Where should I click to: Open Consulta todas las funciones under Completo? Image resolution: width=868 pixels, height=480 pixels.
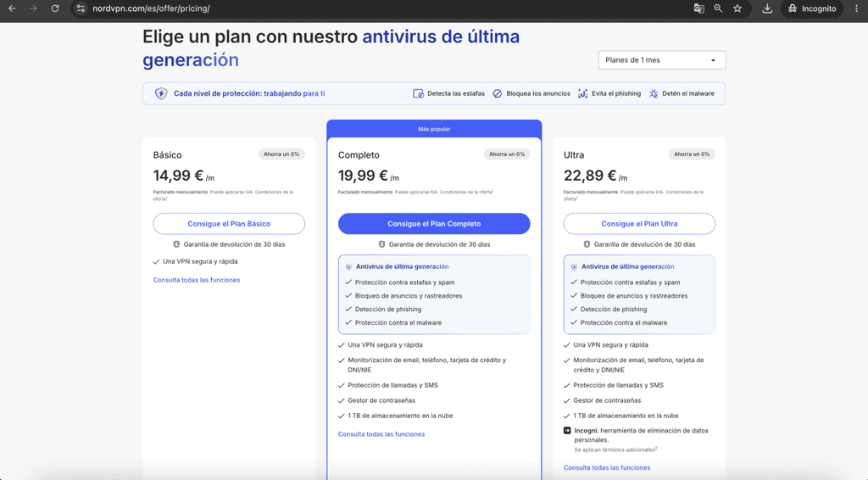[381, 434]
